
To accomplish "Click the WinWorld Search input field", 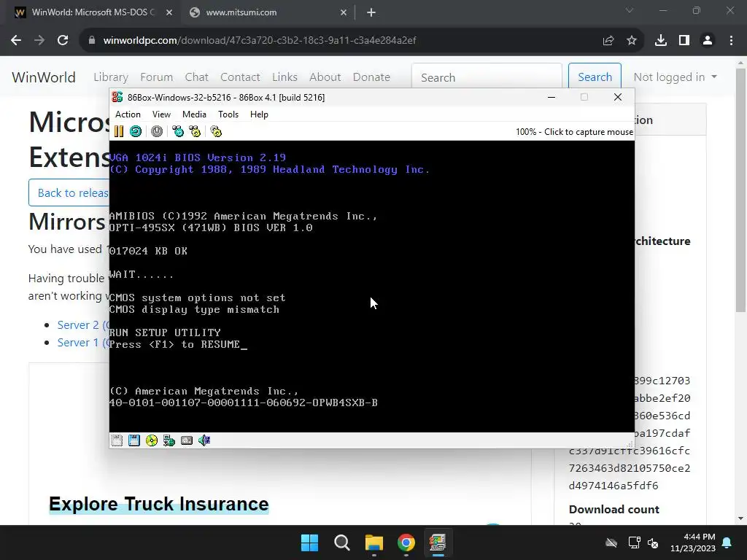I will [487, 77].
